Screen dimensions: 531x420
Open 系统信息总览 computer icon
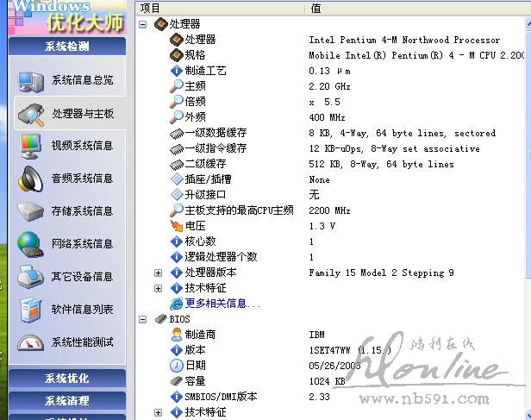point(31,82)
